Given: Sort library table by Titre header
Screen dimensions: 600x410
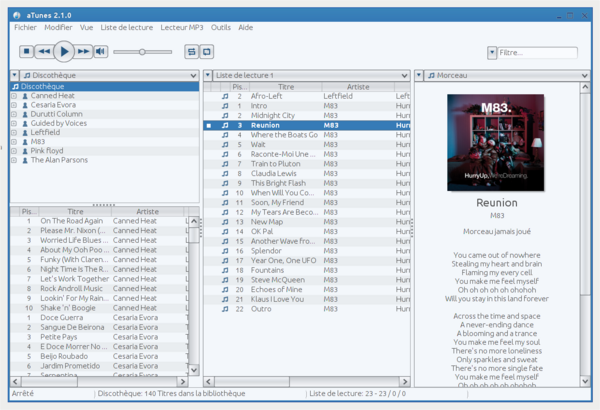Looking at the screenshot, I should point(75,212).
